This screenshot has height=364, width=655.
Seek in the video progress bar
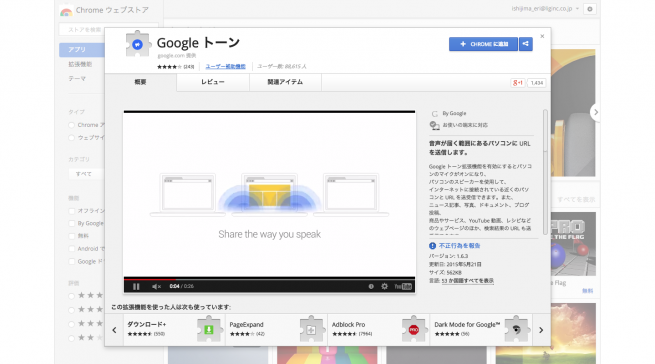pos(269,279)
